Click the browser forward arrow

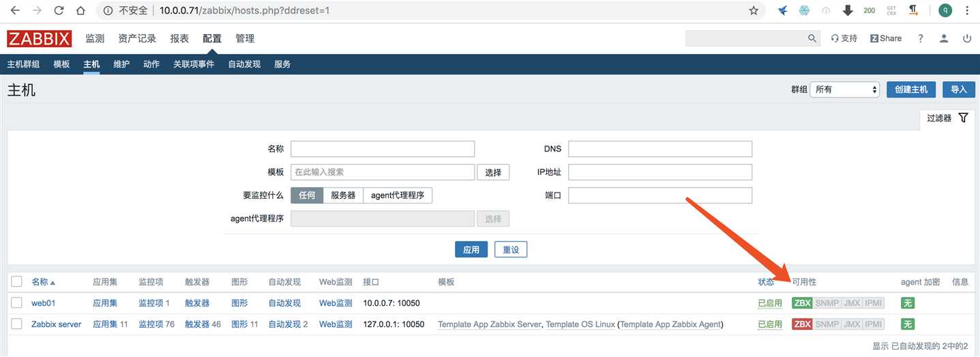(x=37, y=11)
